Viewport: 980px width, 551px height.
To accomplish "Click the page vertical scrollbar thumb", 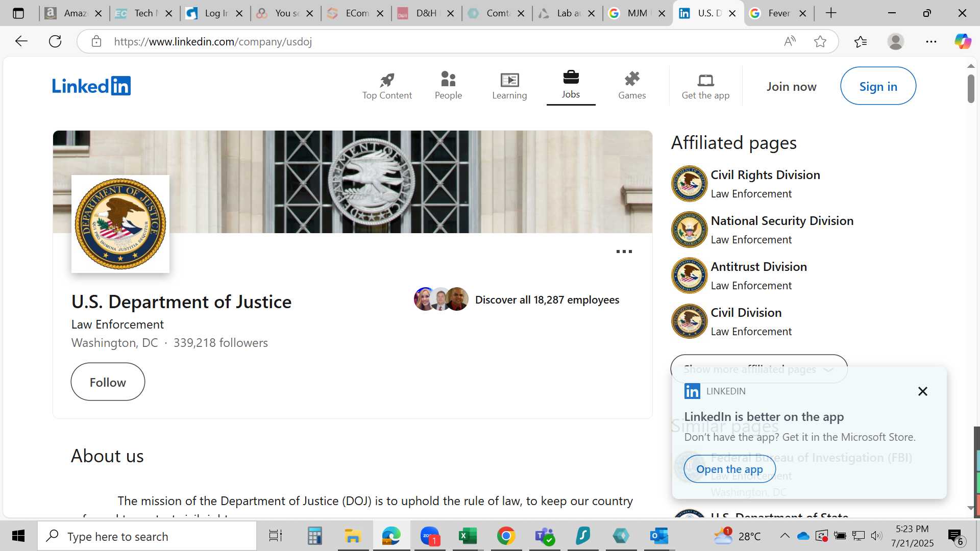I will [x=971, y=88].
